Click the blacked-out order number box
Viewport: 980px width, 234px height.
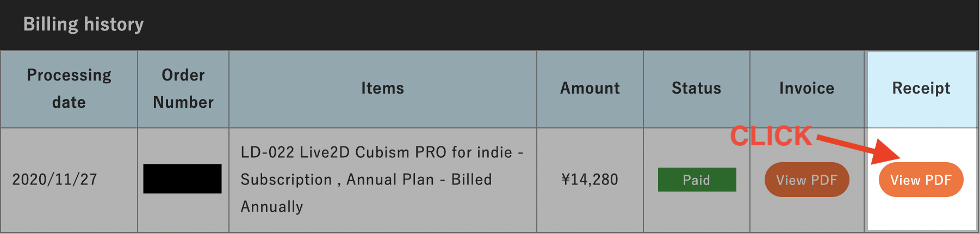coord(182,178)
